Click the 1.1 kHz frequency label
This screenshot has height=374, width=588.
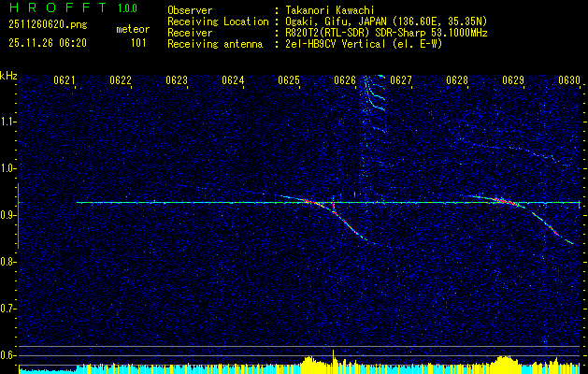[x=8, y=122]
